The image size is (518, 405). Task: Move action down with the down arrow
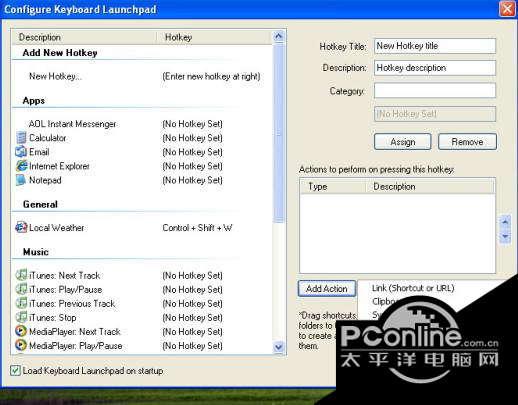click(x=505, y=237)
